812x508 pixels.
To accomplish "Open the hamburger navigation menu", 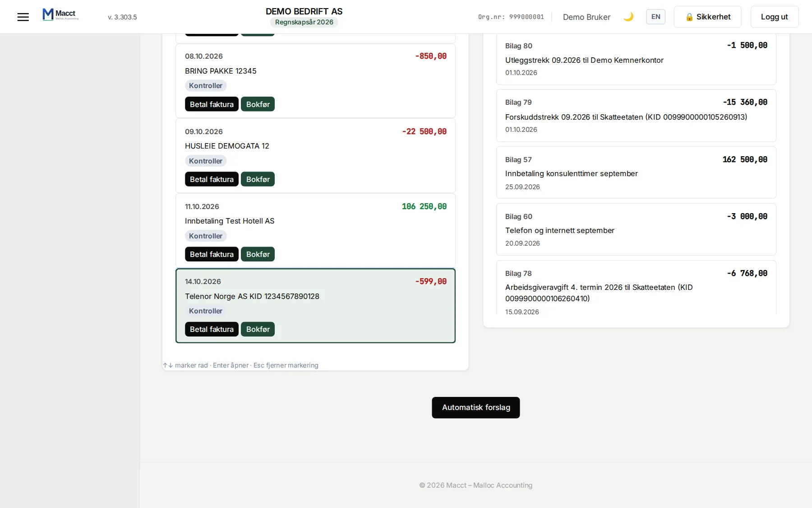I will 23,17.
